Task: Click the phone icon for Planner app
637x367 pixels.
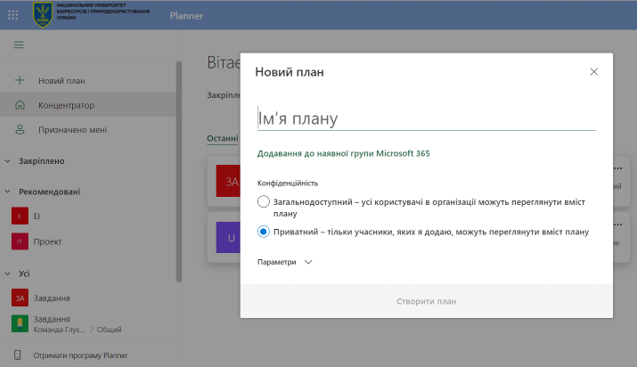Action: [x=17, y=355]
